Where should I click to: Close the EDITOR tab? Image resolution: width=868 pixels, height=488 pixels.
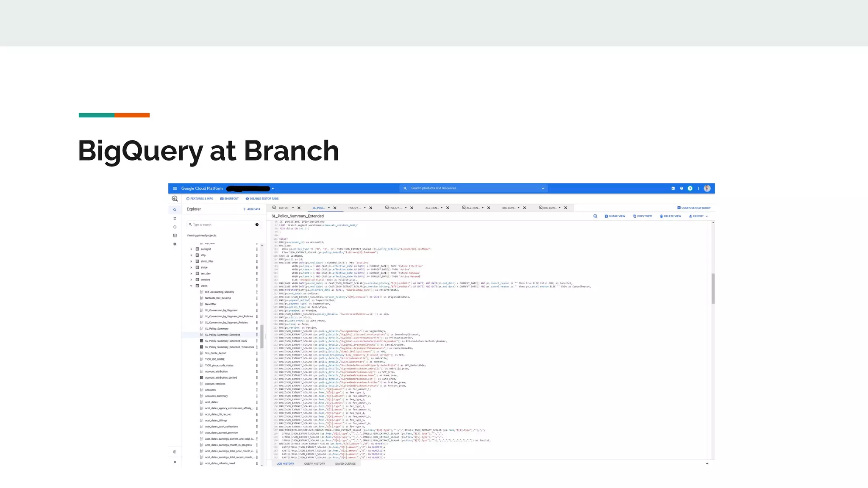tap(299, 208)
